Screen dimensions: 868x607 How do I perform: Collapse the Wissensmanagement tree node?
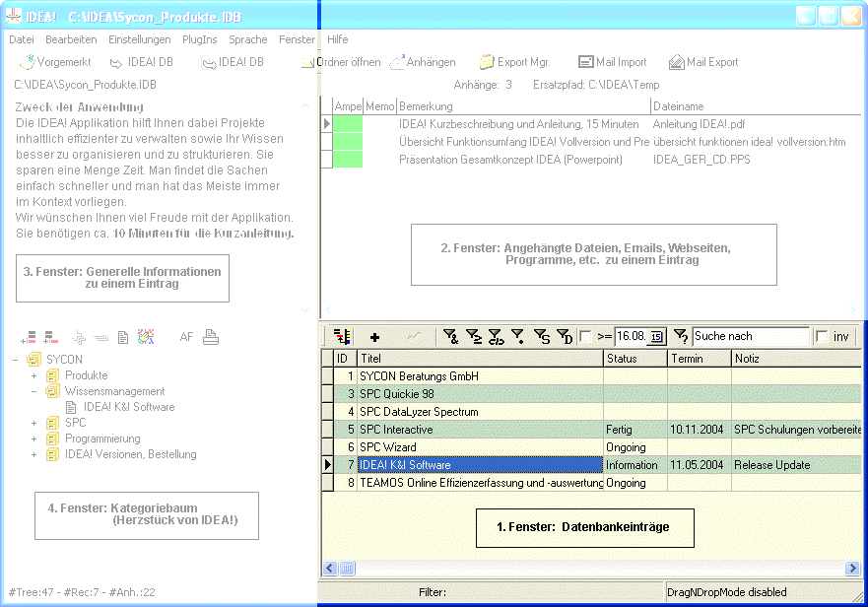click(x=33, y=391)
